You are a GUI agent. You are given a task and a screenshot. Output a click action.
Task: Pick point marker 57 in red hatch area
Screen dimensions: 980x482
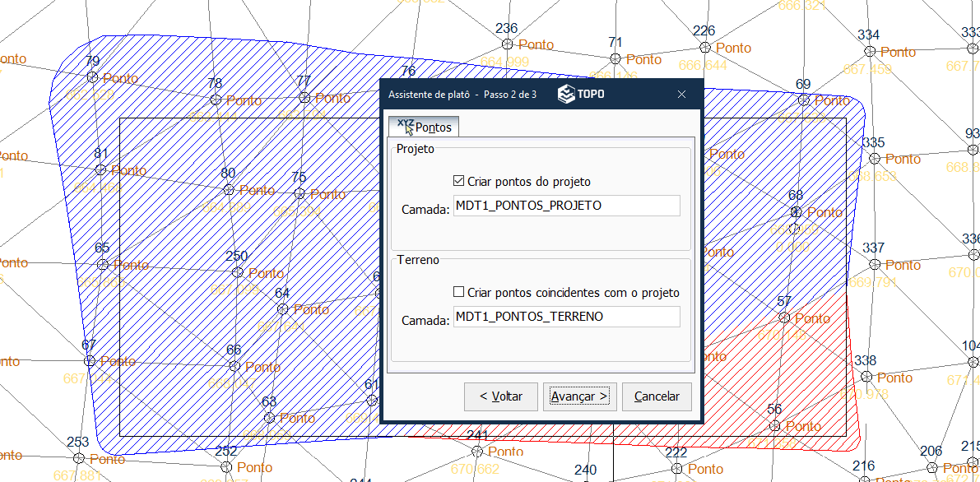pyautogui.click(x=784, y=317)
